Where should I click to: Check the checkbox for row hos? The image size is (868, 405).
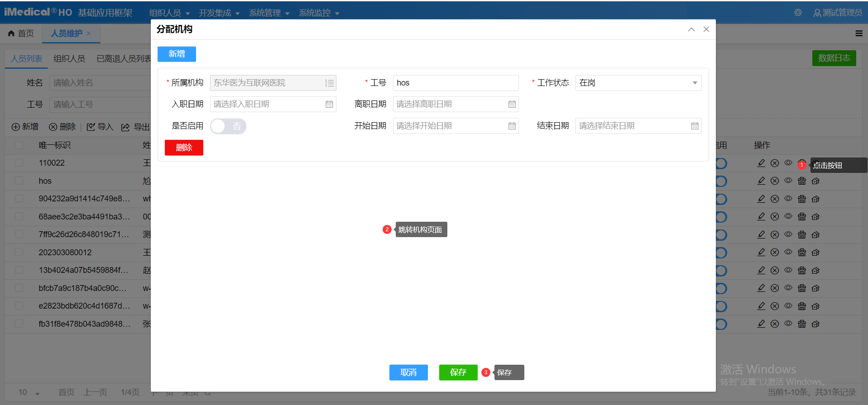click(x=19, y=181)
